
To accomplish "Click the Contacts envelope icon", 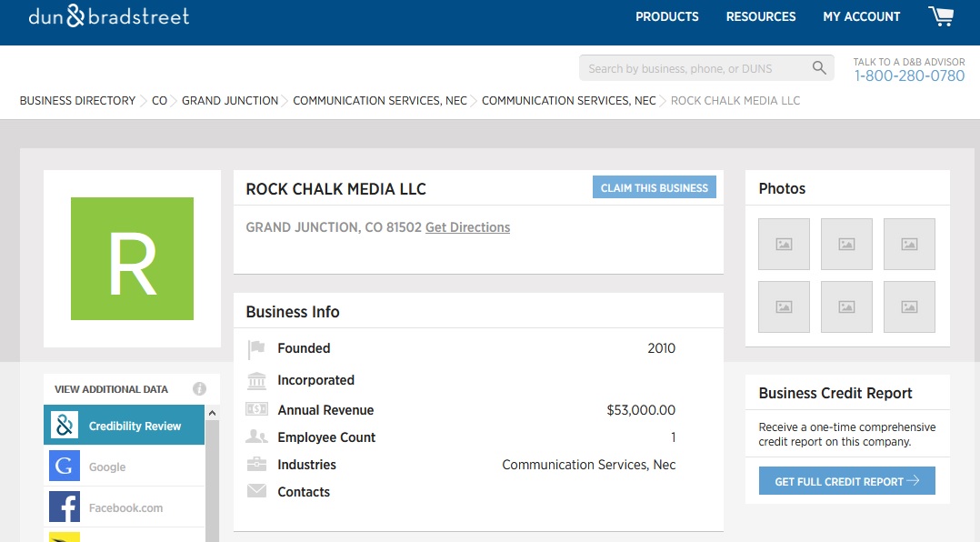I will pyautogui.click(x=257, y=491).
